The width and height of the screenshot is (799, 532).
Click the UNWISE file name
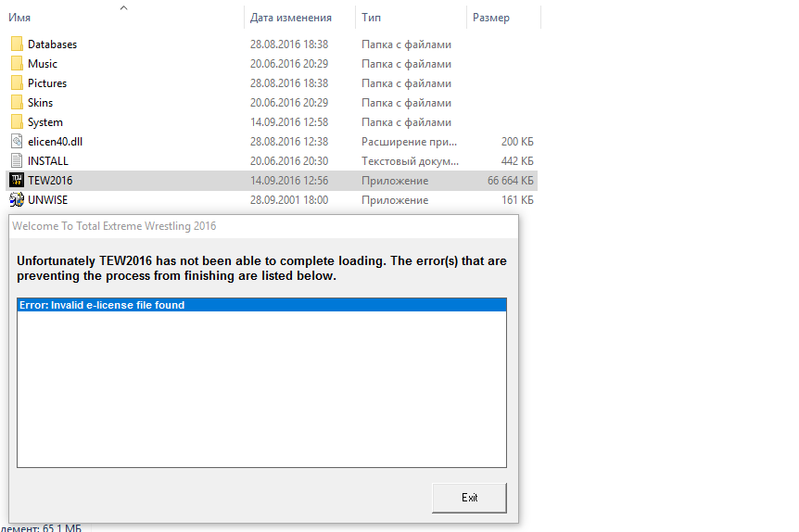pyautogui.click(x=48, y=200)
